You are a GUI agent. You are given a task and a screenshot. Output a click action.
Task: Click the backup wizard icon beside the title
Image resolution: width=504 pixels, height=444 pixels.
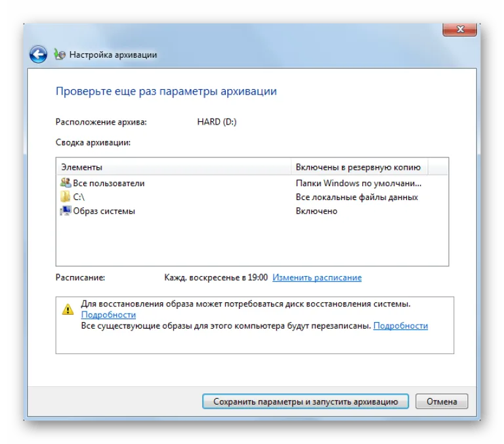60,54
